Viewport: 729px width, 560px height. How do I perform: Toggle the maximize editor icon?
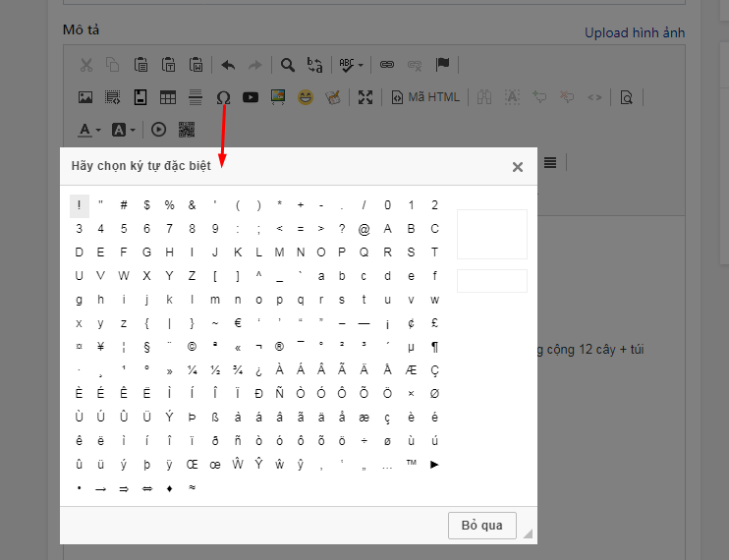[365, 97]
